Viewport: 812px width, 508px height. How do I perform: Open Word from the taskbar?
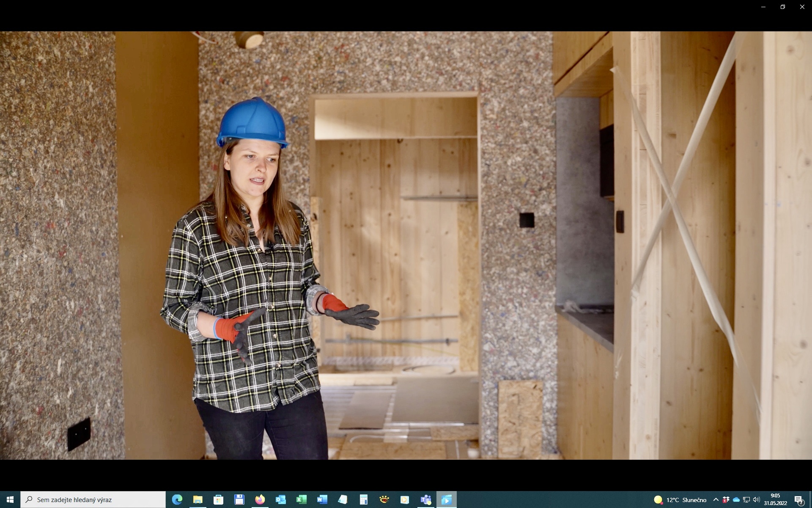pyautogui.click(x=322, y=500)
